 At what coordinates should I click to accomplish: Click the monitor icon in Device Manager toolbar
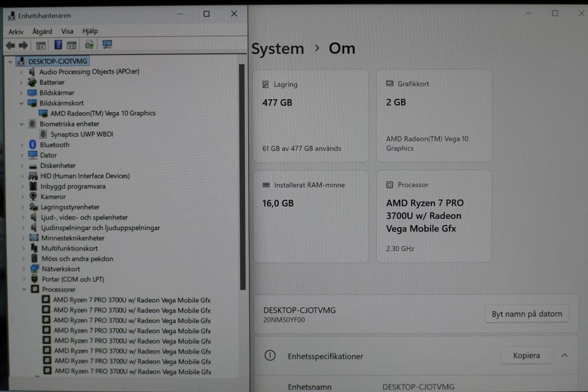click(107, 45)
